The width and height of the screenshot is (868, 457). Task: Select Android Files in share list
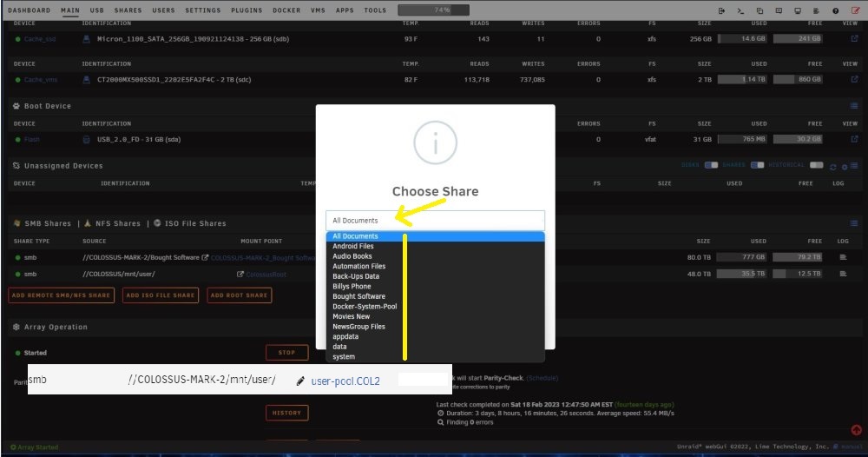[435, 246]
